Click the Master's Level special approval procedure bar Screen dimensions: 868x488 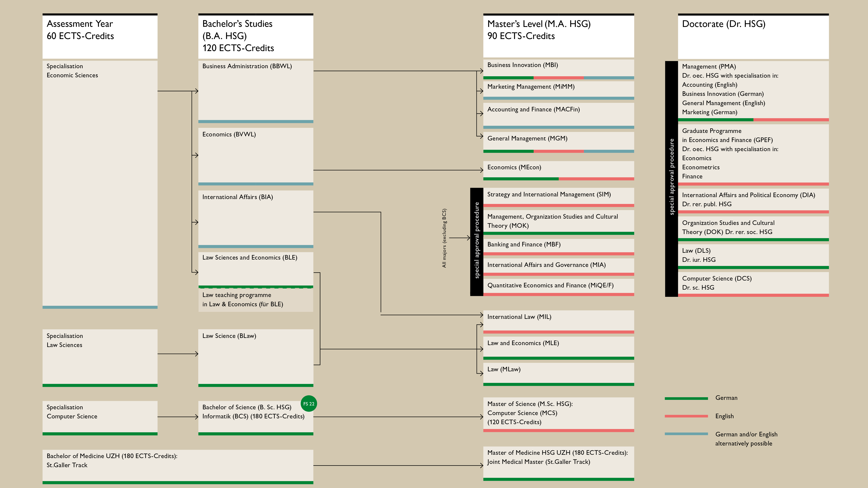pos(476,242)
